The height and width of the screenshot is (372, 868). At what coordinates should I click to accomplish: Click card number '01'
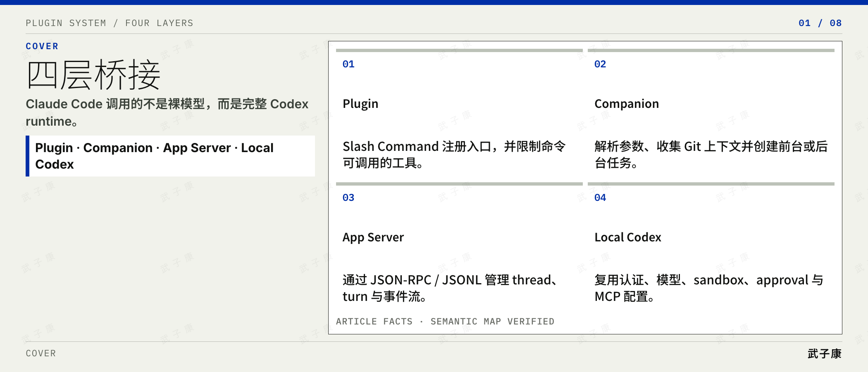(348, 64)
